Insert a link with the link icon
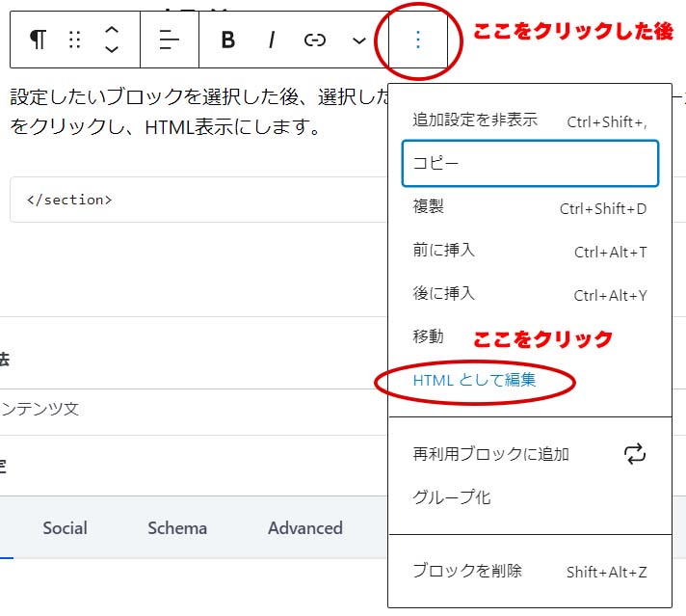 point(315,40)
